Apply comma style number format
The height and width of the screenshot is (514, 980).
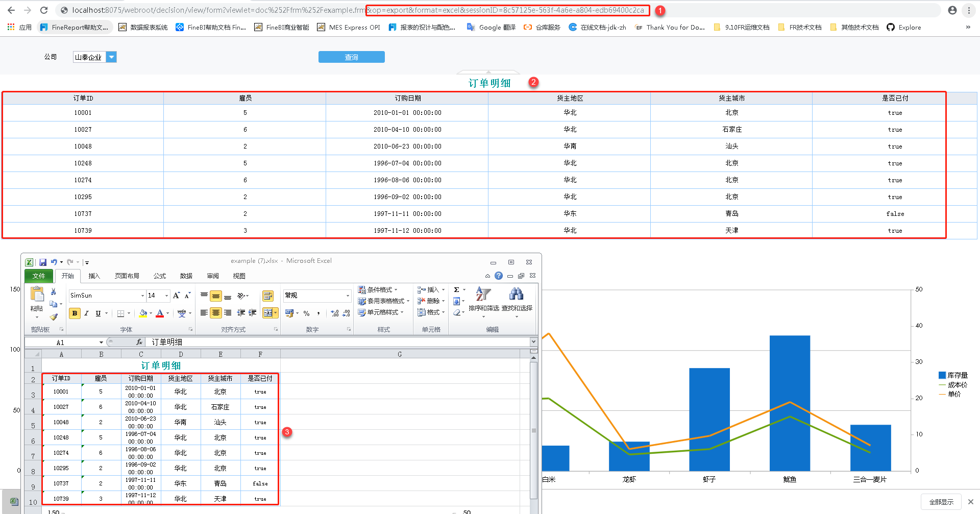coord(318,313)
